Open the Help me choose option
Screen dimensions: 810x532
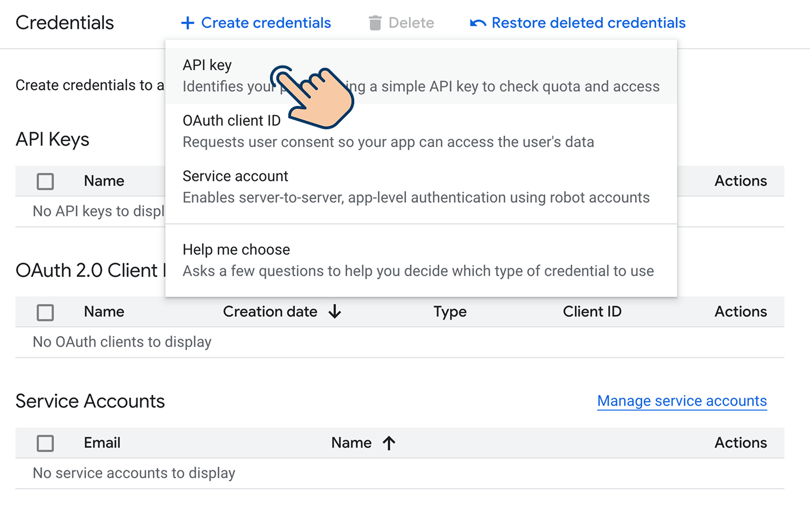pos(236,250)
